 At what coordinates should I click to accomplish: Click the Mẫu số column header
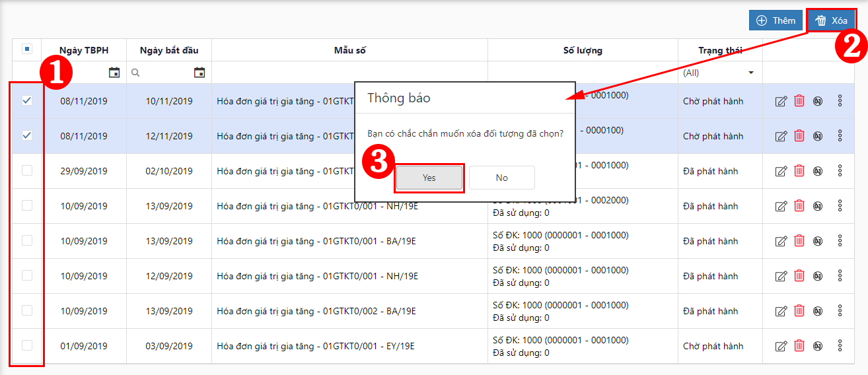point(349,50)
